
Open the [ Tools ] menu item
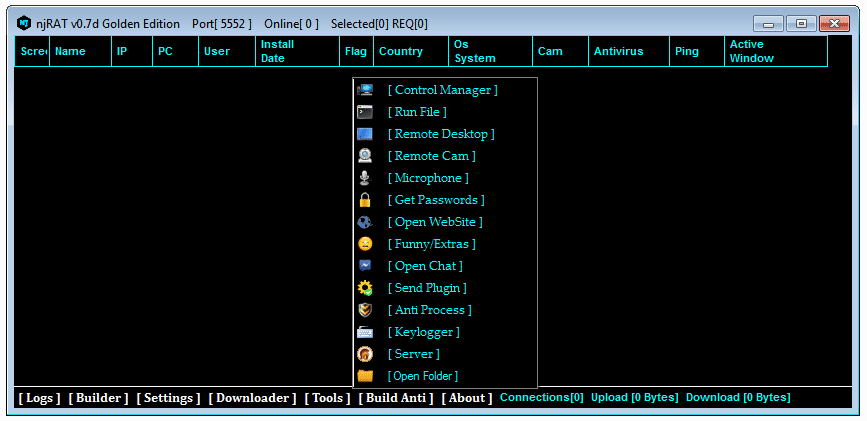tap(328, 398)
